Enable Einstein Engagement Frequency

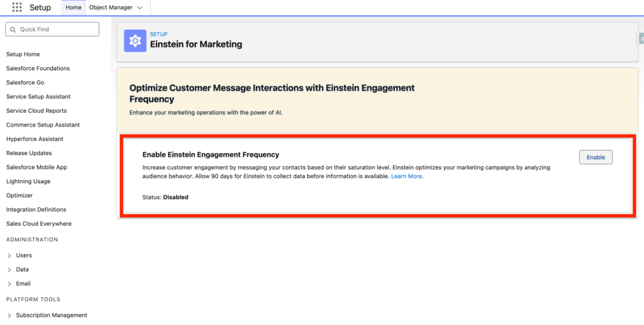[x=595, y=157]
